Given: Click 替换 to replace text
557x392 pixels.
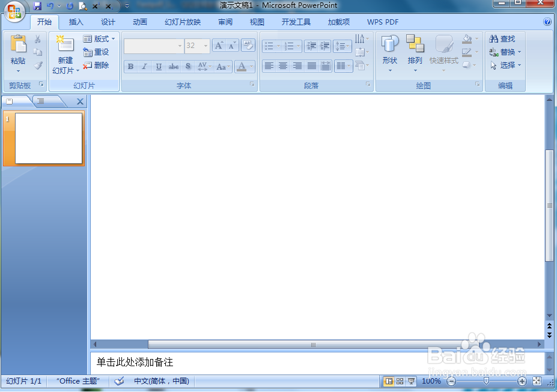Looking at the screenshot, I should (505, 52).
